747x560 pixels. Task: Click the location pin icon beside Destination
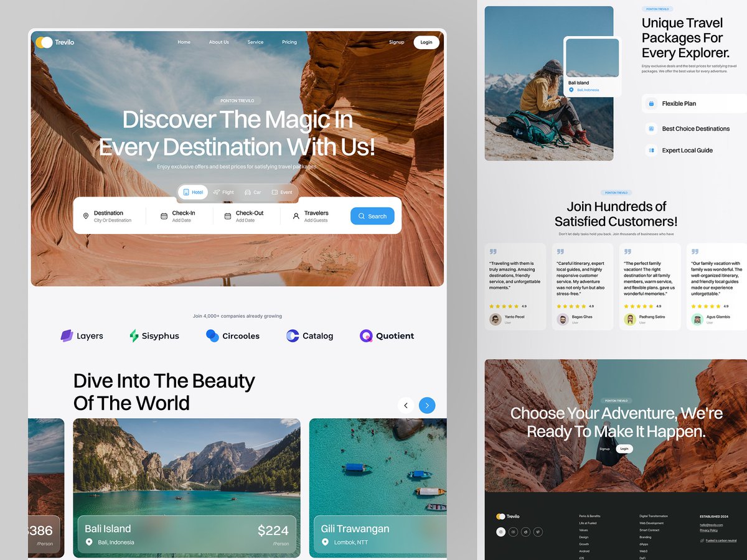(x=86, y=217)
